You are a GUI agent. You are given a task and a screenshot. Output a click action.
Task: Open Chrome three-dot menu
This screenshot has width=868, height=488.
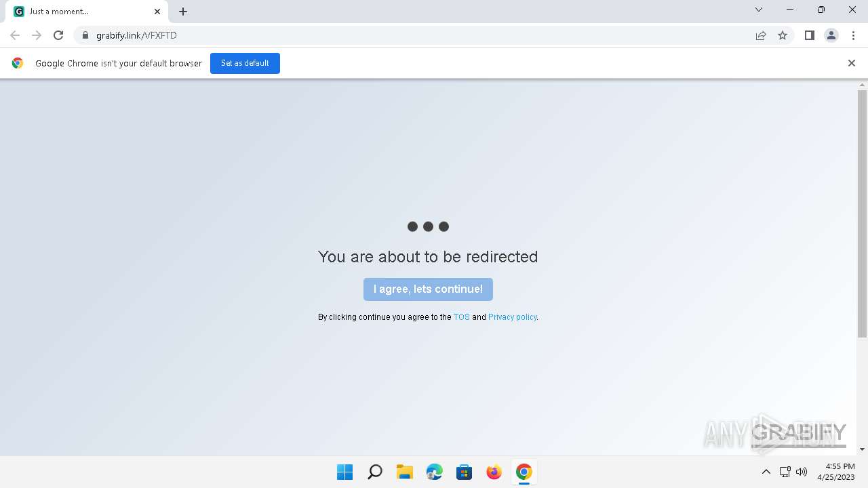[853, 35]
